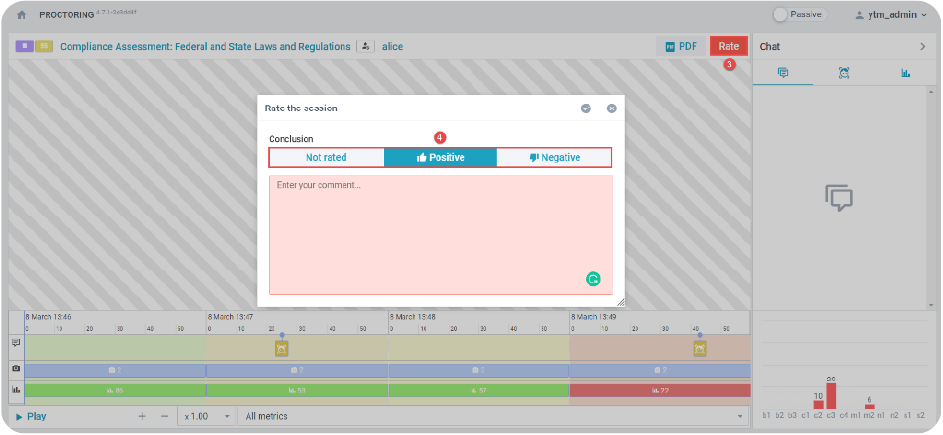
Task: Open the playback speed x1.00 dropdown
Action: (x=205, y=416)
